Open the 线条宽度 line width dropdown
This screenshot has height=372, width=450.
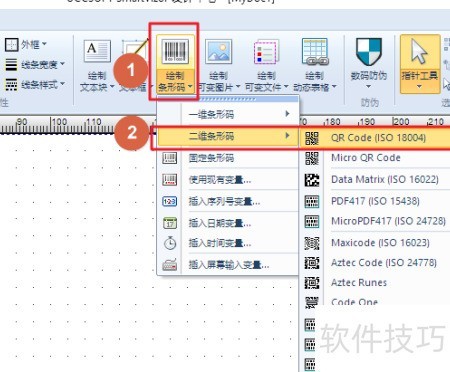click(62, 64)
